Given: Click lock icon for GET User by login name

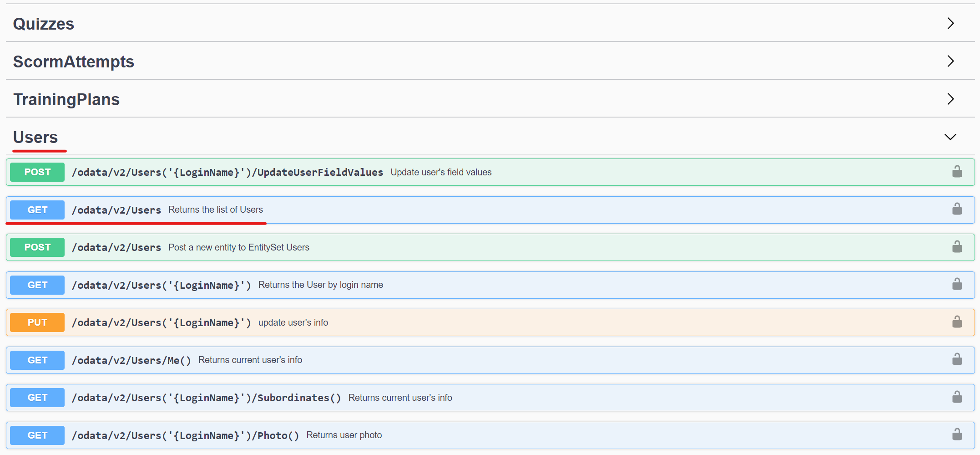Looking at the screenshot, I should pos(957,284).
